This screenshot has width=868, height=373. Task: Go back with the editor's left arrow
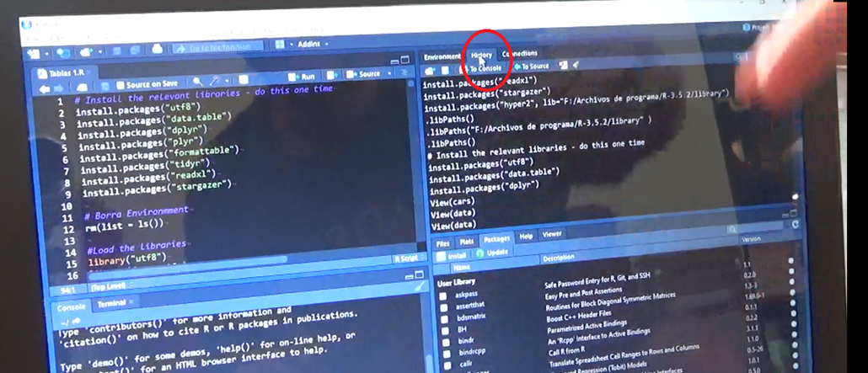45,88
